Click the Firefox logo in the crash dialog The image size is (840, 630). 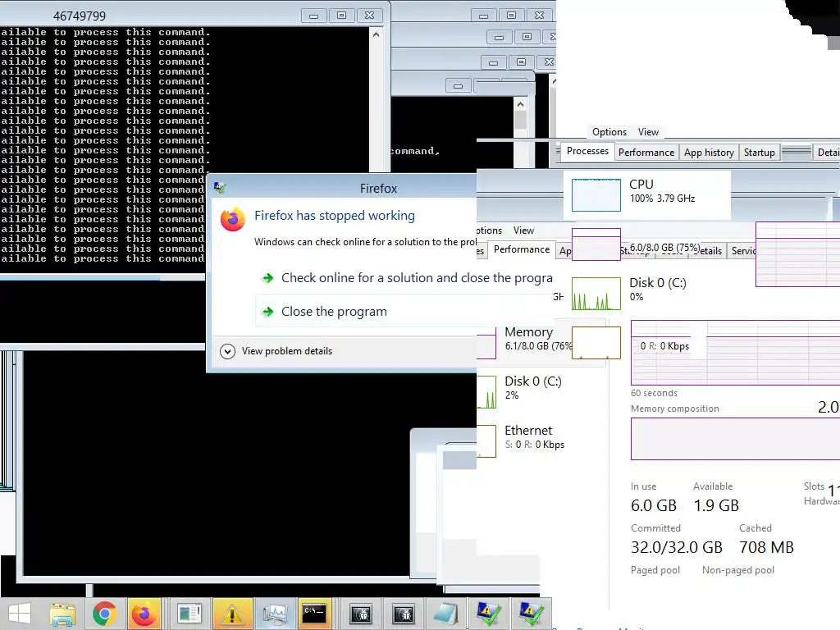[x=232, y=220]
